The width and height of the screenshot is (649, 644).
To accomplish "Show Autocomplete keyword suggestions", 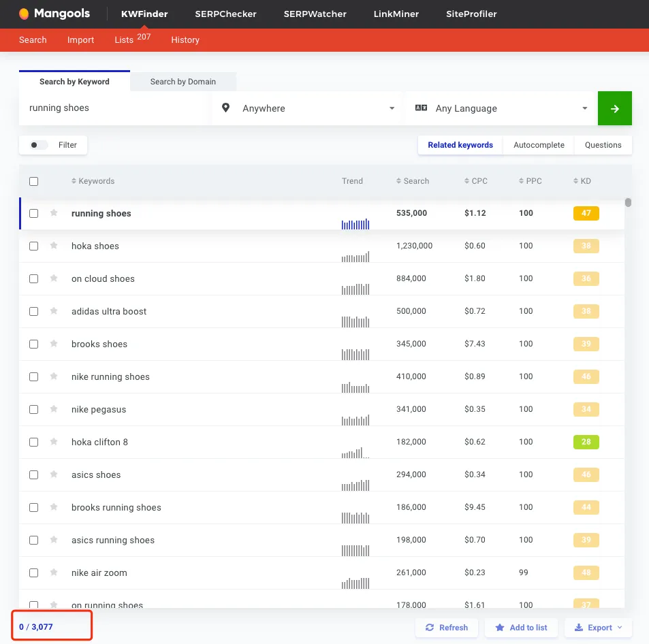I will click(539, 145).
